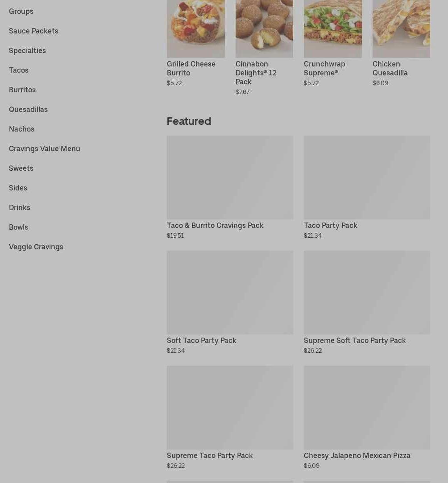The width and height of the screenshot is (448, 483).
Task: Select Cheesy Jalapeno Mexican Pizza item
Action: pos(357,455)
